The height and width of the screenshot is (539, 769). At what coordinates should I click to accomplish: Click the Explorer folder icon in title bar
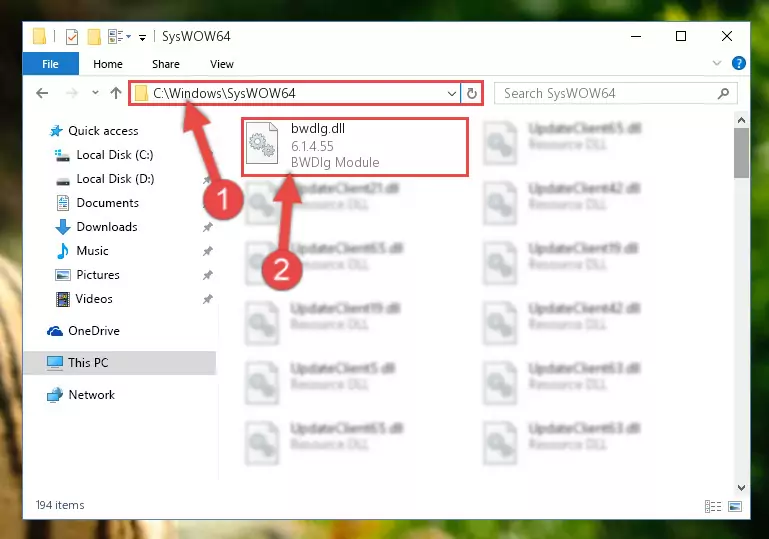pyautogui.click(x=39, y=36)
